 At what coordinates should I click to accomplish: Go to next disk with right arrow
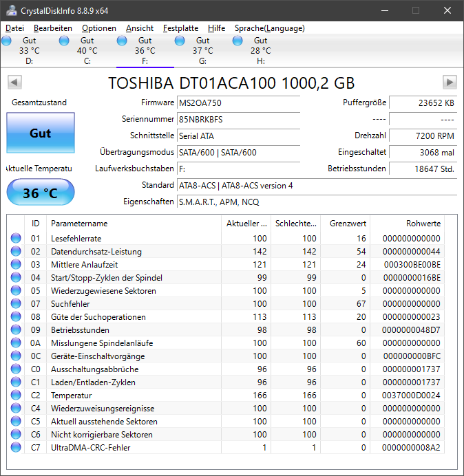pos(450,82)
